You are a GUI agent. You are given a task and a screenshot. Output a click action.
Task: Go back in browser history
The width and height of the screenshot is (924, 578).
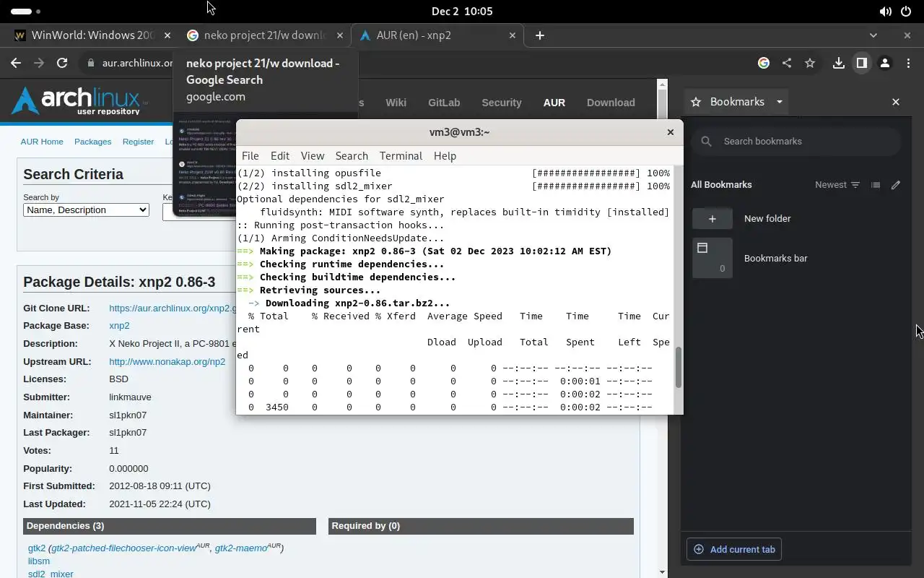tap(16, 63)
